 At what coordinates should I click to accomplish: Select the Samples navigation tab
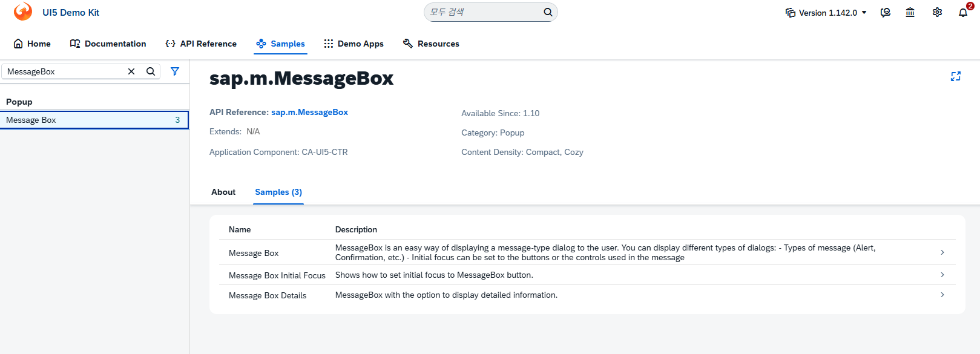coord(280,44)
